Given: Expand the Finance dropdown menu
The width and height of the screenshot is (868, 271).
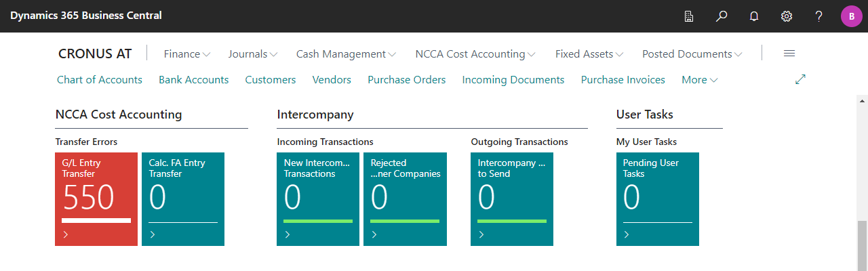Looking at the screenshot, I should (x=186, y=54).
